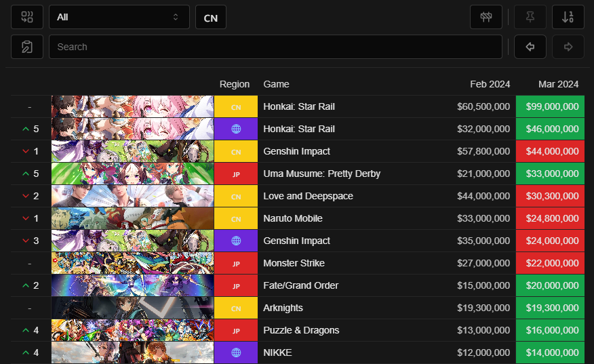Click the pin icon button
The image size is (594, 364).
(530, 17)
